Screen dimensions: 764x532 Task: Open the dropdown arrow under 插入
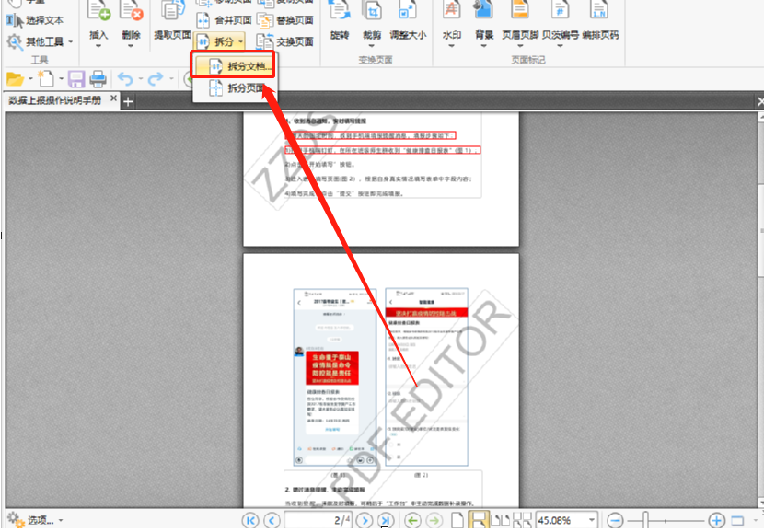[x=98, y=46]
